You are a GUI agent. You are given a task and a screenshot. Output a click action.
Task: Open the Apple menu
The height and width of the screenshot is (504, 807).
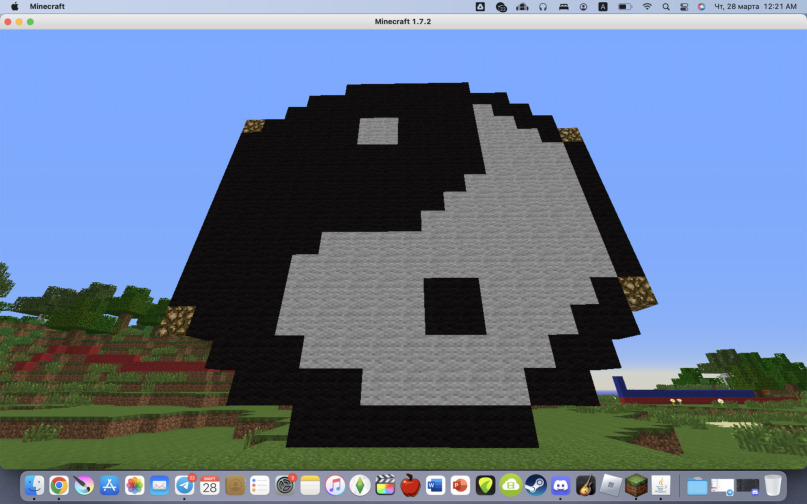tap(14, 7)
